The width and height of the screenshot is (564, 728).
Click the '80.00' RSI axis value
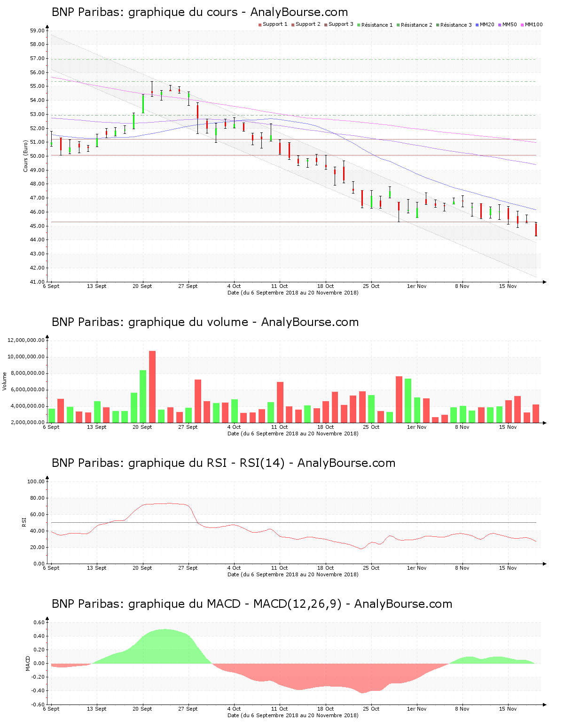(x=37, y=498)
